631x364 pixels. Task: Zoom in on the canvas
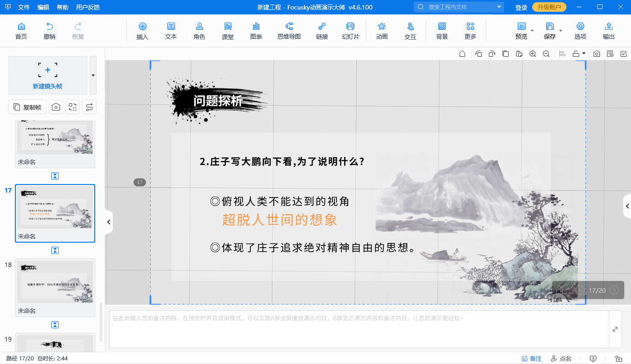(533, 54)
